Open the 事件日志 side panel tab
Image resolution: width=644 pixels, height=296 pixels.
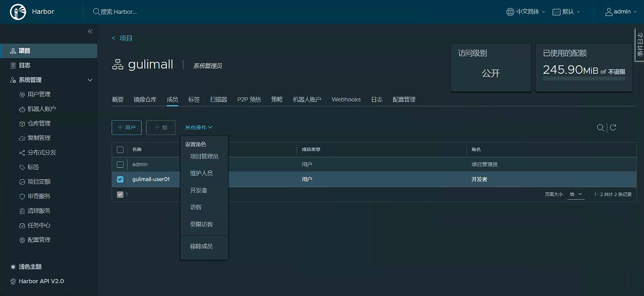(x=639, y=44)
